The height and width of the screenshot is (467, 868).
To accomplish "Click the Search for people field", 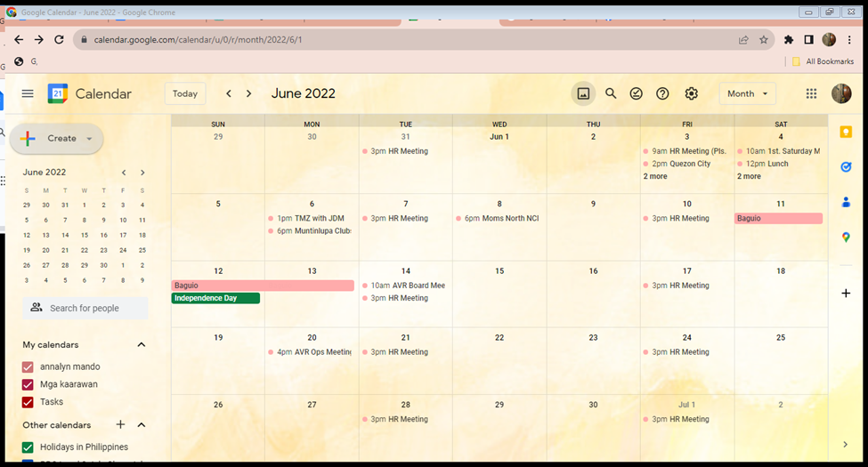I will [x=85, y=308].
